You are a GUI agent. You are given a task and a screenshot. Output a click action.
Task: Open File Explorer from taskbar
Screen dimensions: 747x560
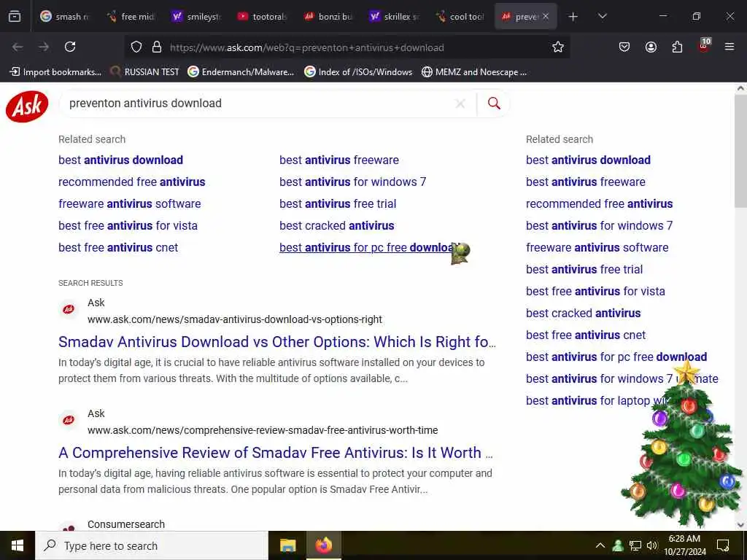pos(287,545)
